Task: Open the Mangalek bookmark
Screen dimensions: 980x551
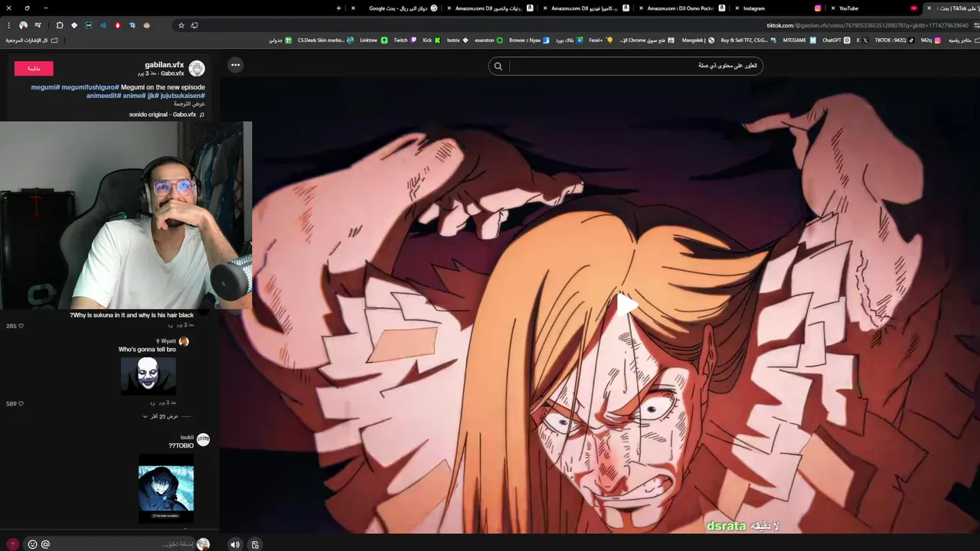Action: [698, 40]
